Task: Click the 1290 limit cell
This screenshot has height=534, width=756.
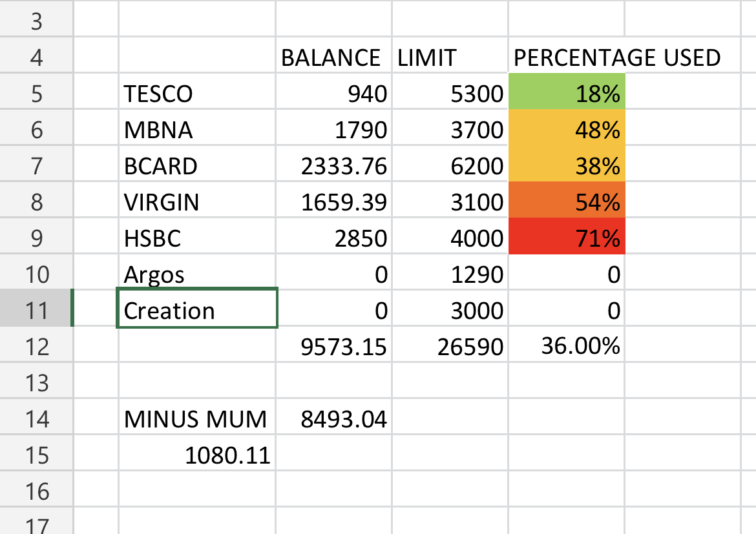Action: point(450,272)
